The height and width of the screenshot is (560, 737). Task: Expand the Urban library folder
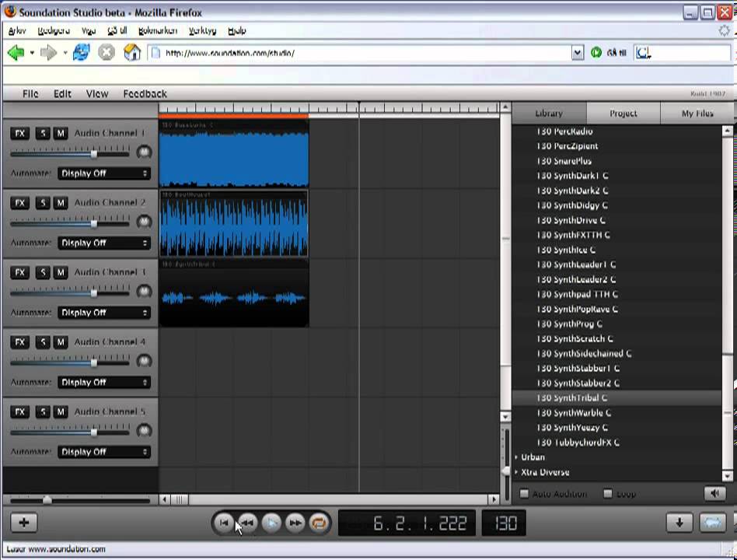(x=516, y=457)
